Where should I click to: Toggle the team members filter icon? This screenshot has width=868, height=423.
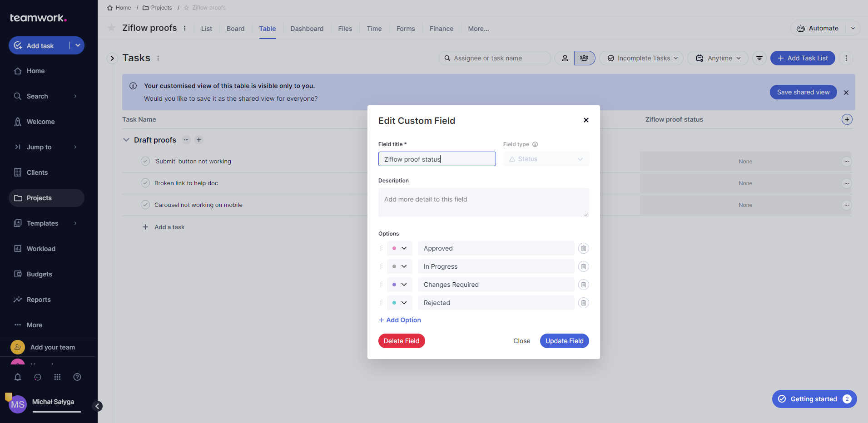[584, 58]
